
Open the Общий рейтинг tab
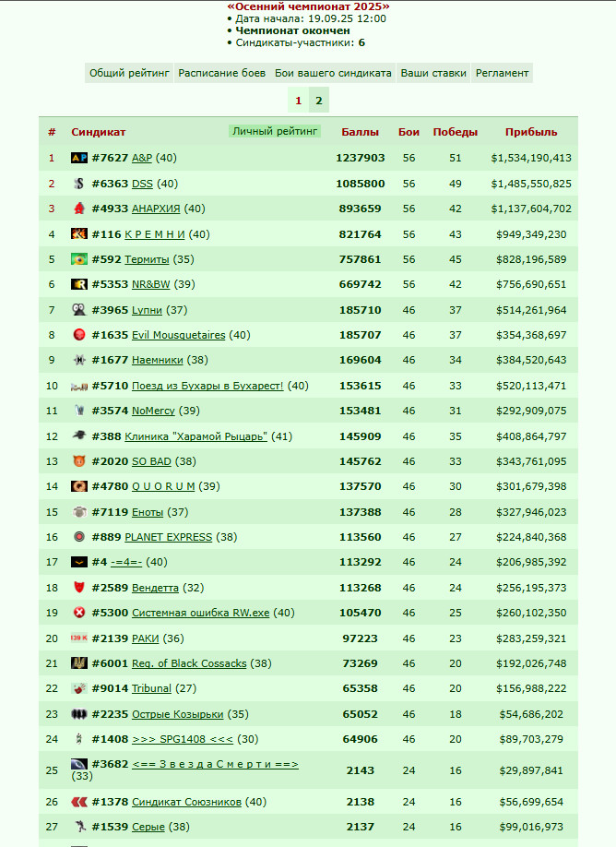pos(129,73)
